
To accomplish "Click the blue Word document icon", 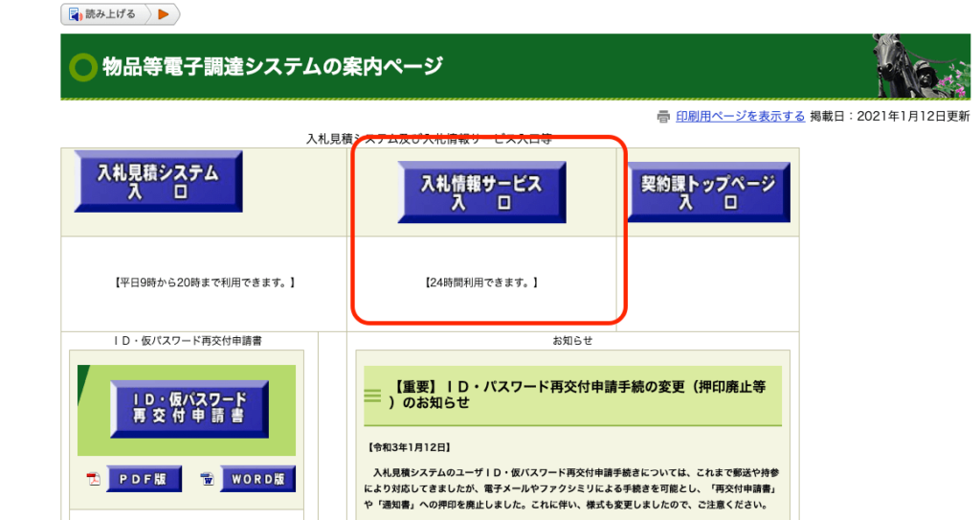I will (207, 479).
